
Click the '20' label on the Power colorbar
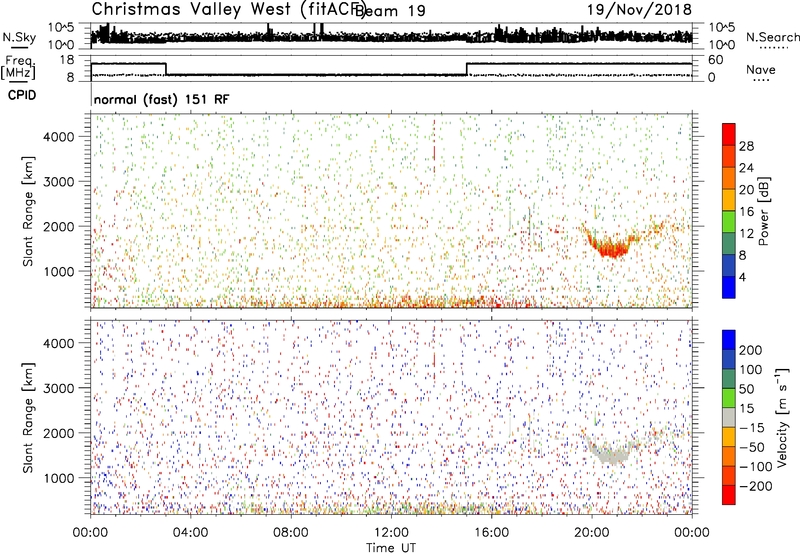tap(746, 190)
